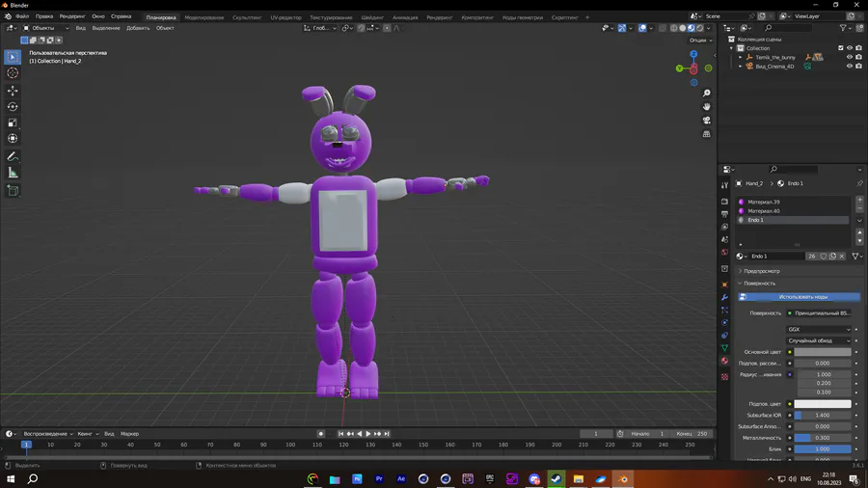Toggle viewport overlays

point(642,28)
